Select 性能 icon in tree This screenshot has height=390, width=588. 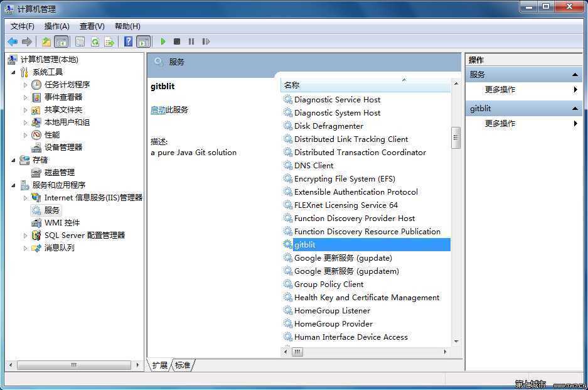pyautogui.click(x=36, y=135)
